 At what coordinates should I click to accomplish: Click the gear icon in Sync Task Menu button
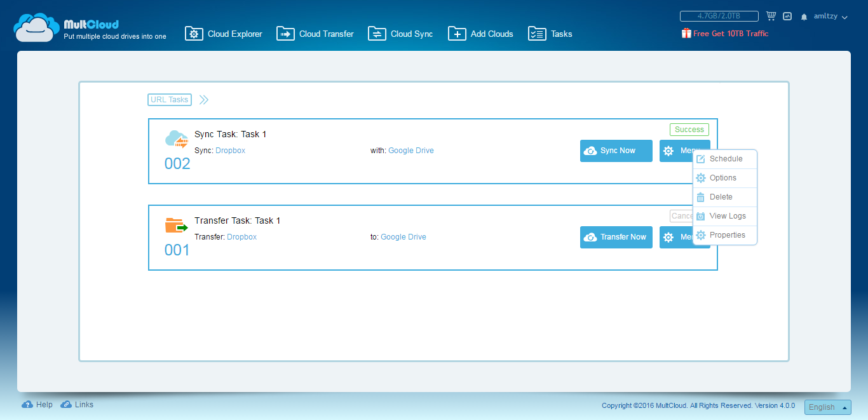point(668,151)
